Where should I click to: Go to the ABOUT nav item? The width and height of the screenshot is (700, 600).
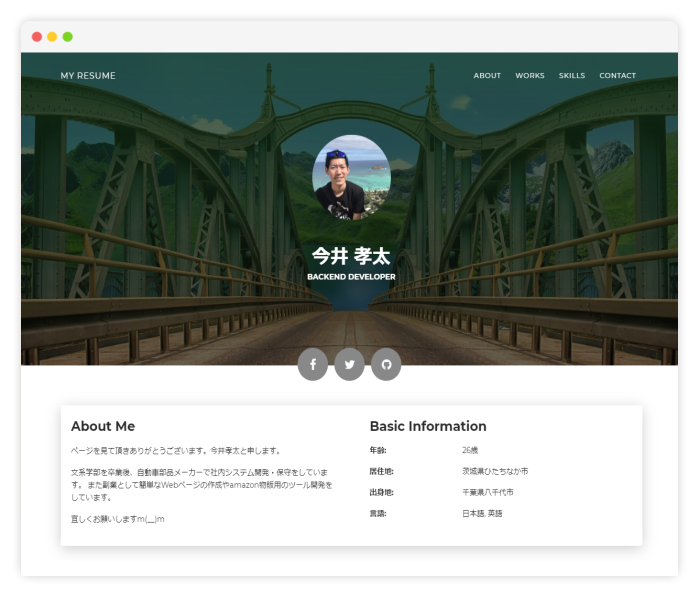point(487,75)
